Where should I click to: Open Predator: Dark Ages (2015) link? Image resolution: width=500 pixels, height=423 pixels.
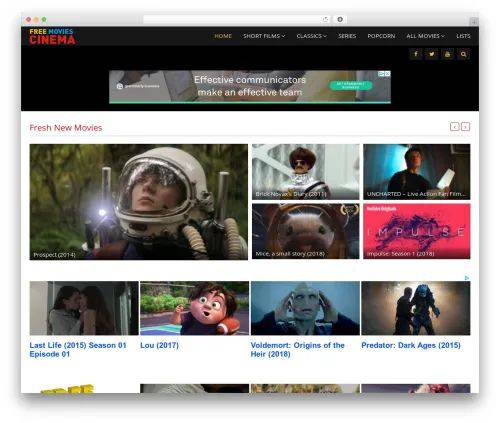[411, 345]
